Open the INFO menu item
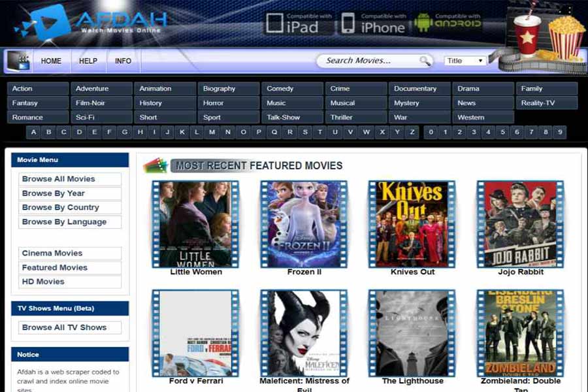The width and height of the screenshot is (588, 392). 123,61
